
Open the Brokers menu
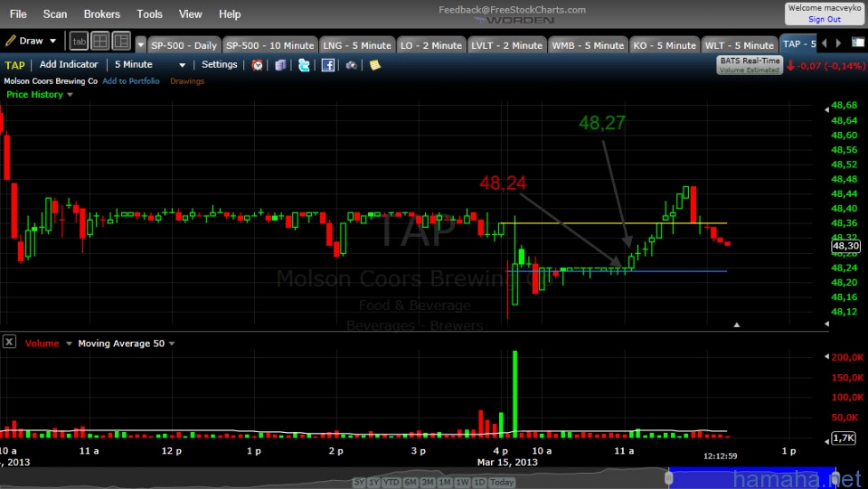click(102, 14)
